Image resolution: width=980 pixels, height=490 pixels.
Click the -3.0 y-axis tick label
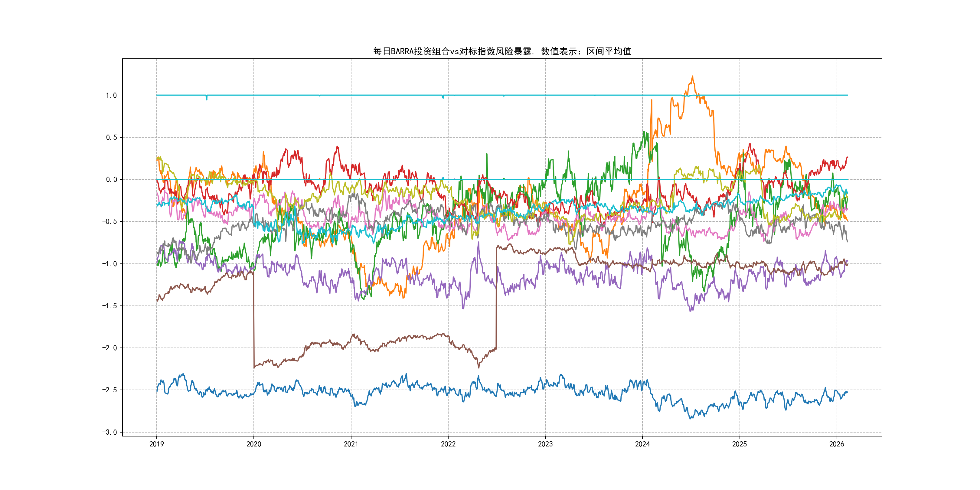point(109,432)
